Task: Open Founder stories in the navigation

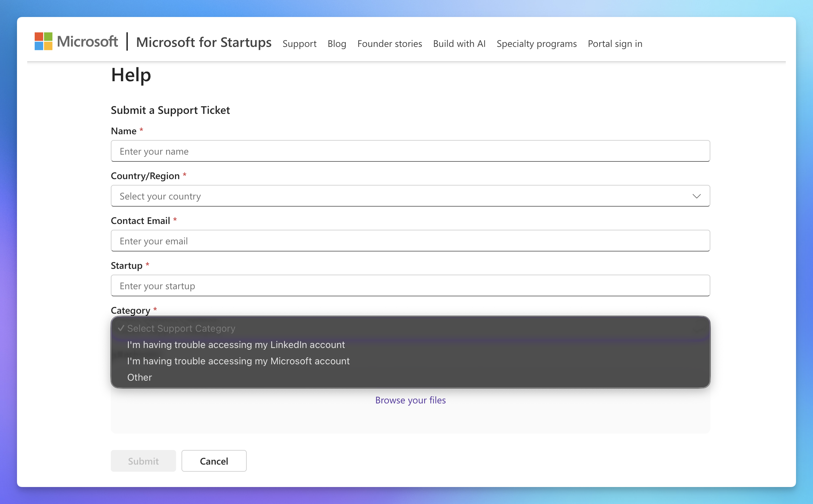Action: 390,44
